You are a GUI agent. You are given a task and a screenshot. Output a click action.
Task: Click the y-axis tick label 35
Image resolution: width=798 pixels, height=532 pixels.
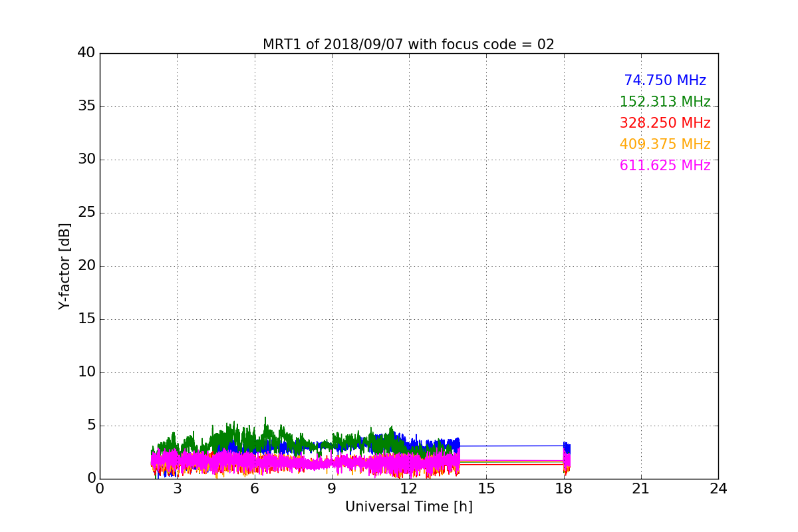pos(86,106)
